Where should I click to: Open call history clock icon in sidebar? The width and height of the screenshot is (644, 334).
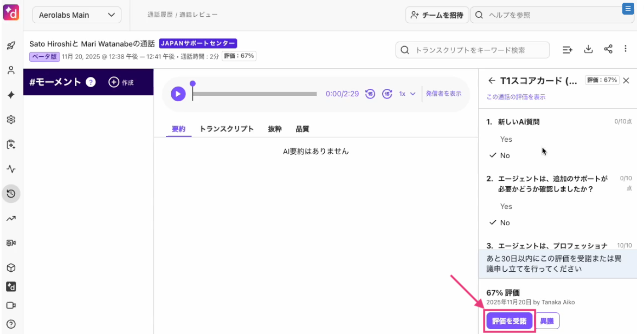click(x=11, y=194)
